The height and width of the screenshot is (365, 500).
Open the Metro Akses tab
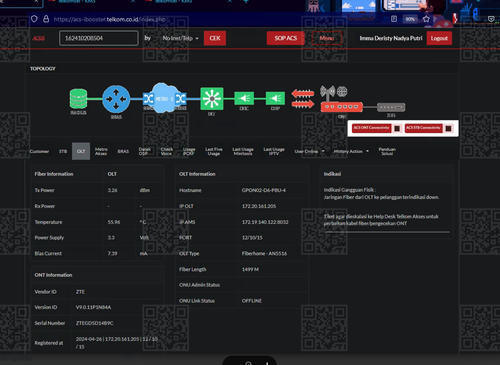pyautogui.click(x=101, y=151)
